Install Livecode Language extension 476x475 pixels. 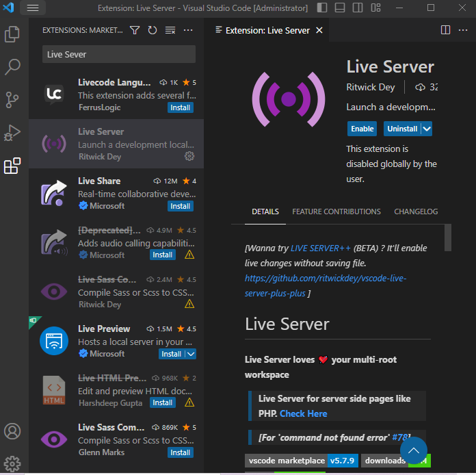(181, 107)
